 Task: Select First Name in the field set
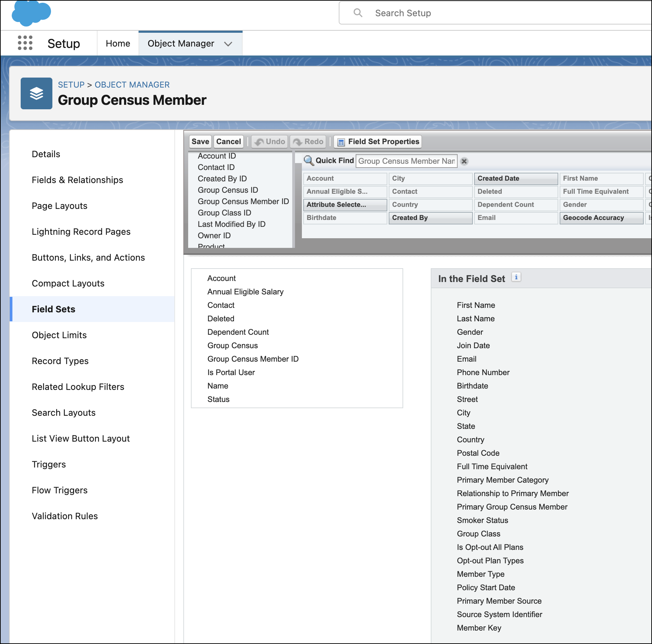(476, 305)
